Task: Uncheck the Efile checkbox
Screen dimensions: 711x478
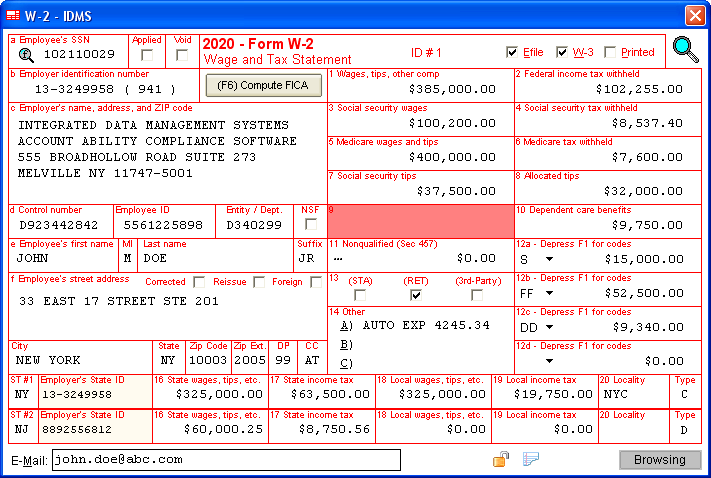Action: point(512,52)
